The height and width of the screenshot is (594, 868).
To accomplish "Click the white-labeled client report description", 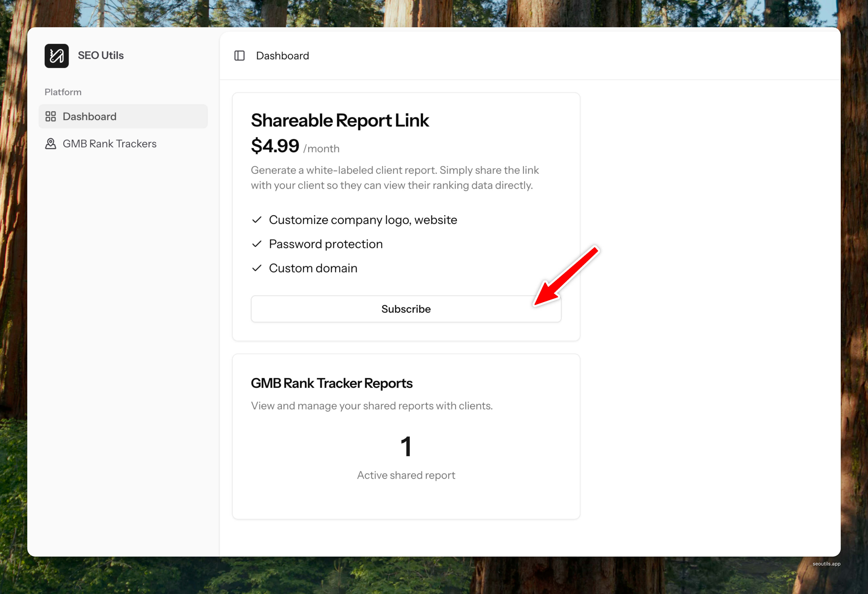I will point(394,178).
